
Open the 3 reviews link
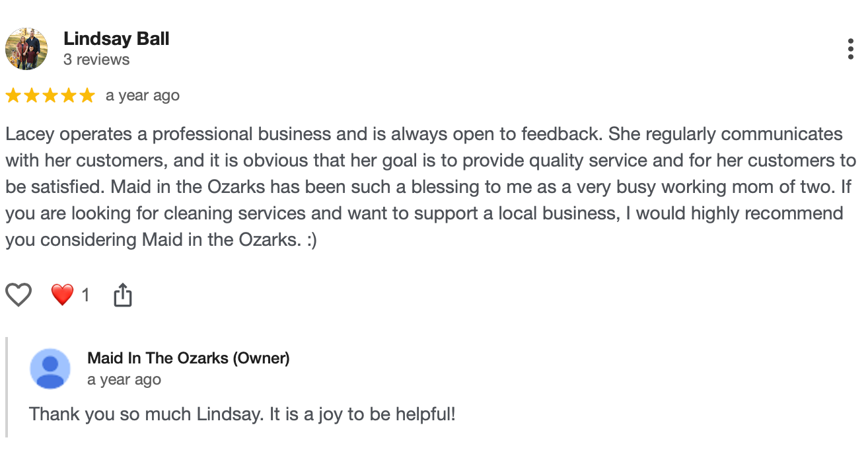pyautogui.click(x=96, y=59)
